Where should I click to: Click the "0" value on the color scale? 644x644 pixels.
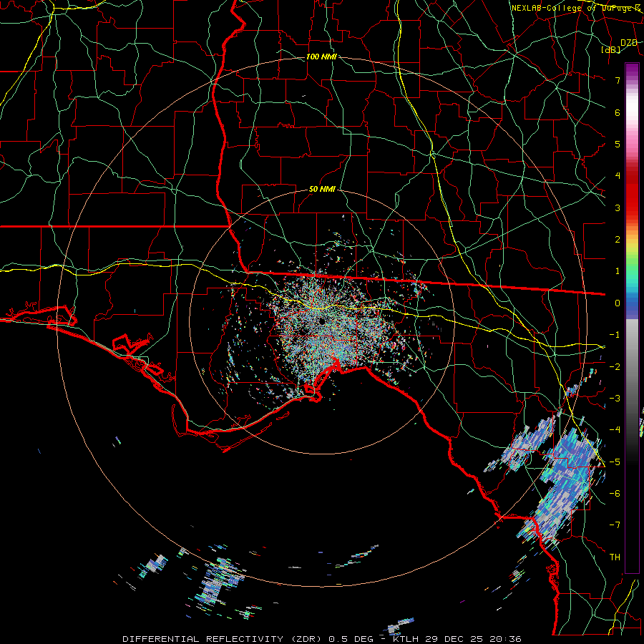pos(618,303)
